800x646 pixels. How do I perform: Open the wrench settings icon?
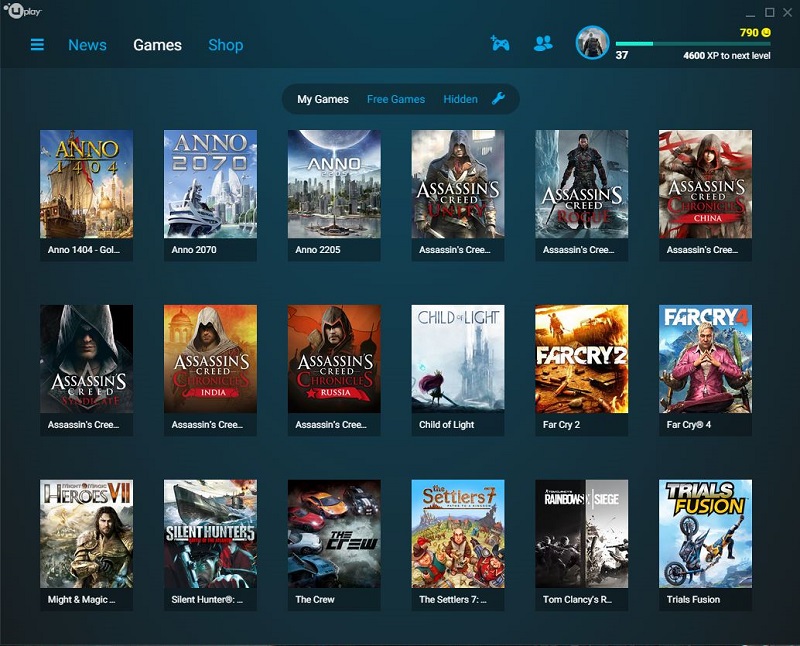(499, 99)
